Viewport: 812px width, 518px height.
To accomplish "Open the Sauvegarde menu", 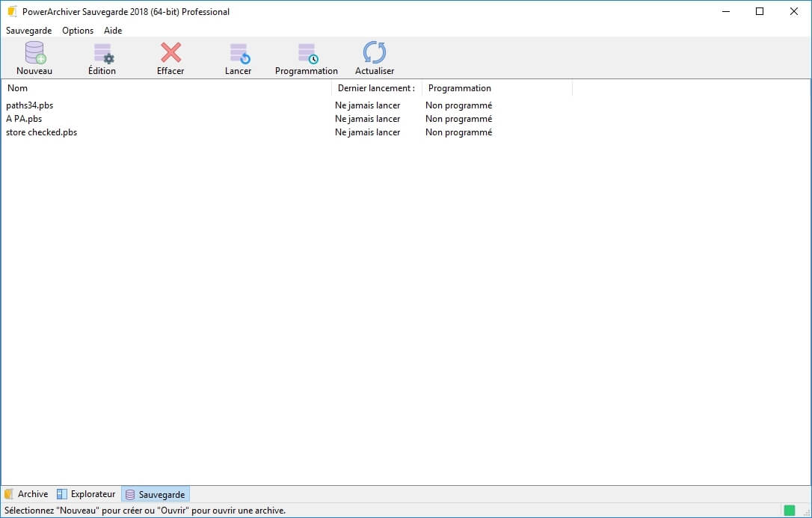I will pos(28,31).
